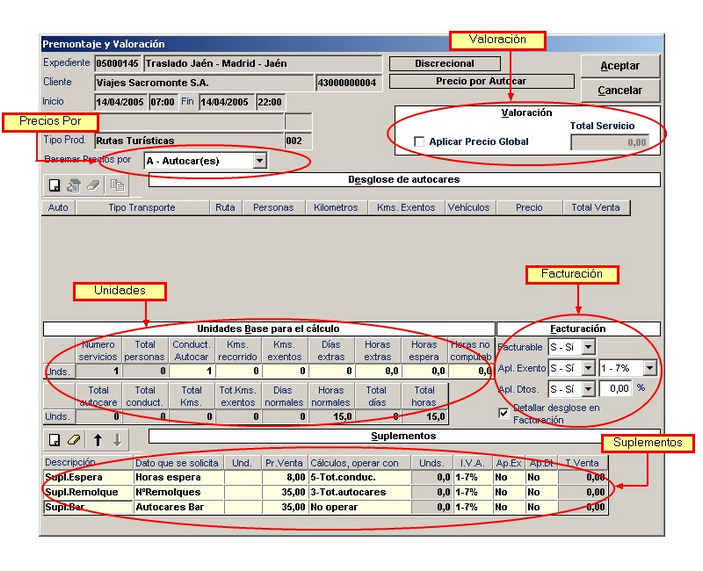This screenshot has width=703, height=571.
Task: Click 5-Tot.conduc. calculation cell
Action: tap(360, 477)
